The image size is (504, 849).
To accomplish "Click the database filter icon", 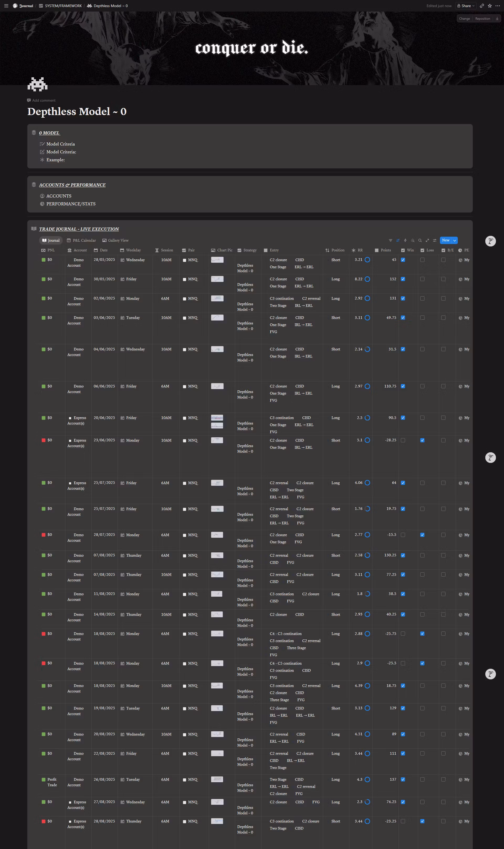I will (x=391, y=240).
